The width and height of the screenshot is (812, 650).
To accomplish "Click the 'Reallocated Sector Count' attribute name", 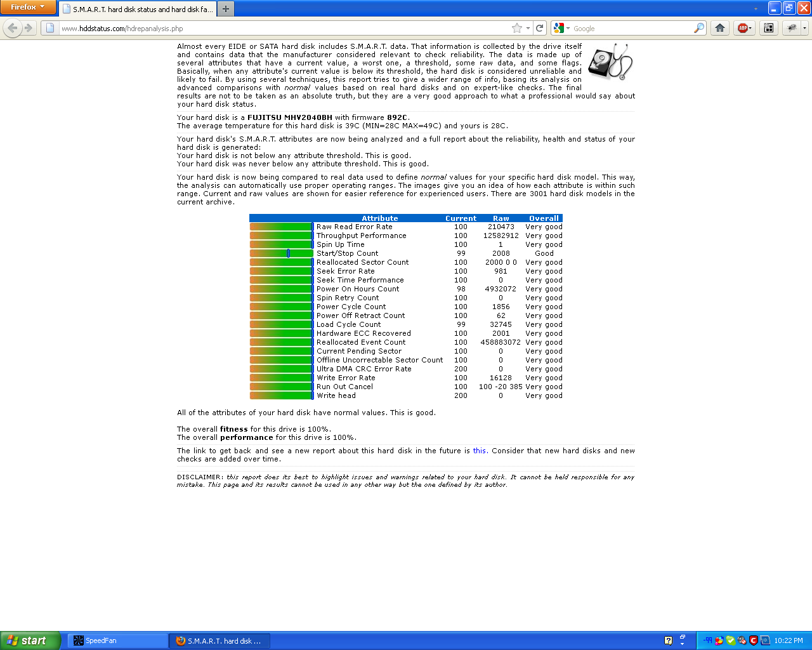I will pyautogui.click(x=363, y=262).
